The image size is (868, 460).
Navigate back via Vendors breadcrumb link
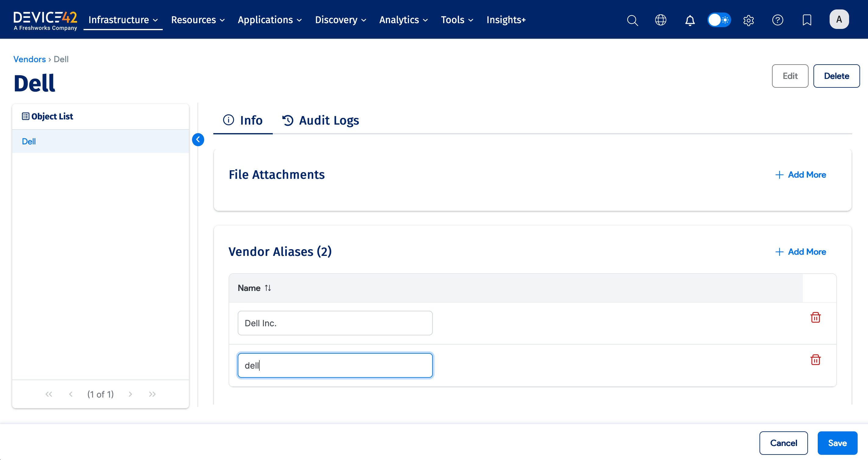pos(29,59)
